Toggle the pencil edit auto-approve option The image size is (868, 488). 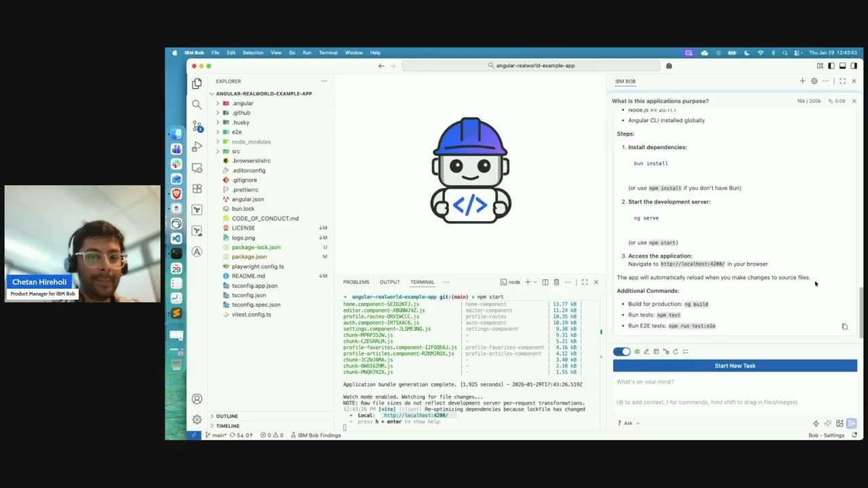click(646, 352)
